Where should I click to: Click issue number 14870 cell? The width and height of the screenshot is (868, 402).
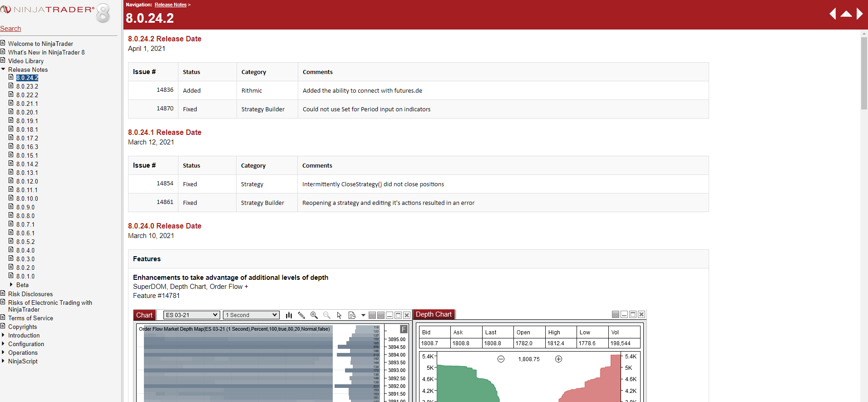click(x=153, y=109)
